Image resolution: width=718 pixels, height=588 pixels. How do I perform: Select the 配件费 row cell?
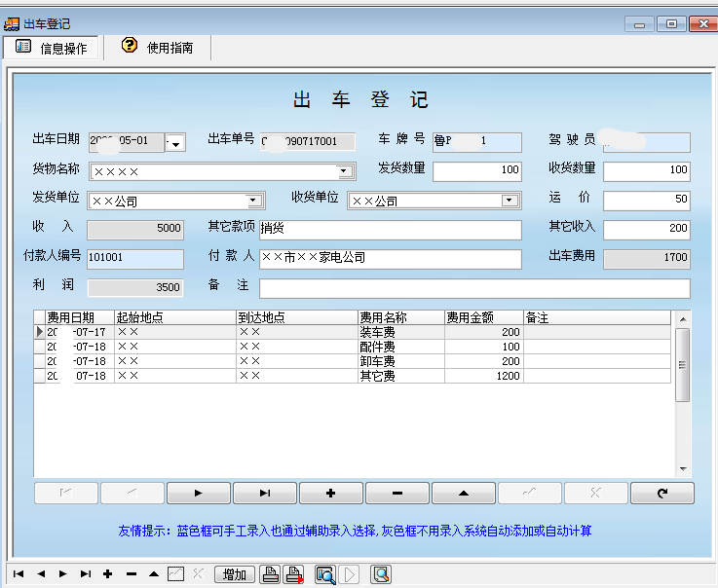coord(401,347)
